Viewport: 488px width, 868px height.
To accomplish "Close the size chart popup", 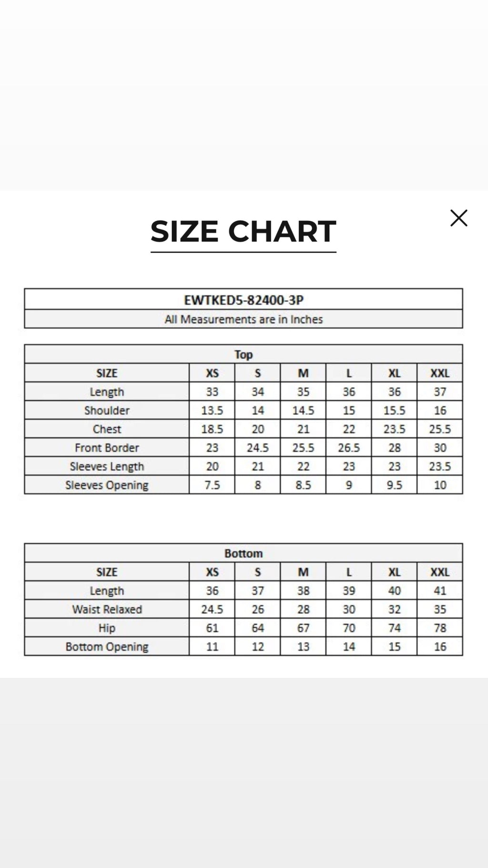I will [x=458, y=218].
